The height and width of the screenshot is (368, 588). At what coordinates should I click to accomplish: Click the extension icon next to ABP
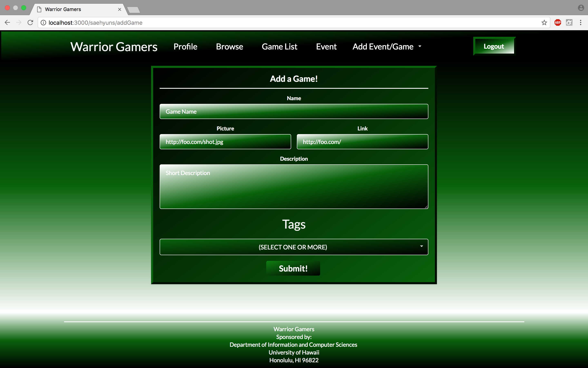click(x=569, y=23)
